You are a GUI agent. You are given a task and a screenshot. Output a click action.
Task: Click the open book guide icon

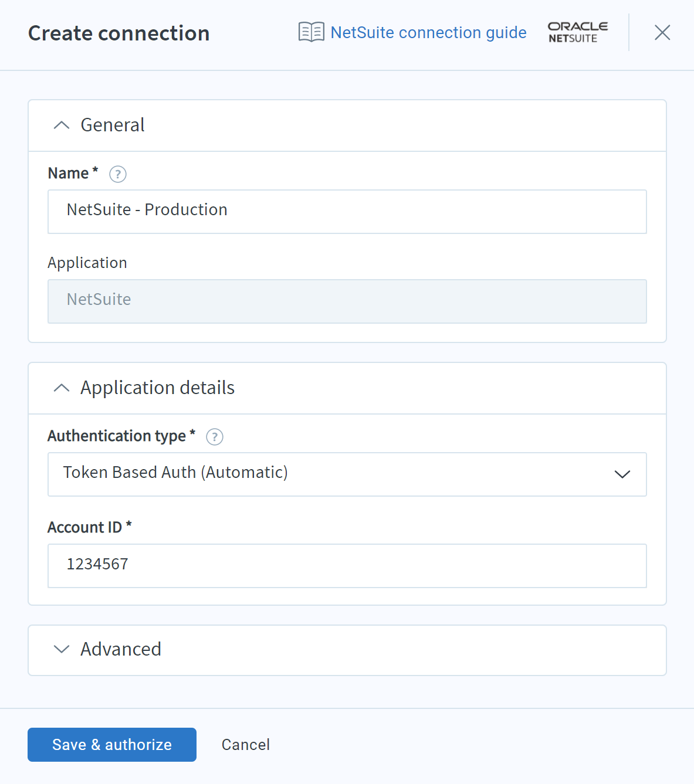[x=311, y=32]
